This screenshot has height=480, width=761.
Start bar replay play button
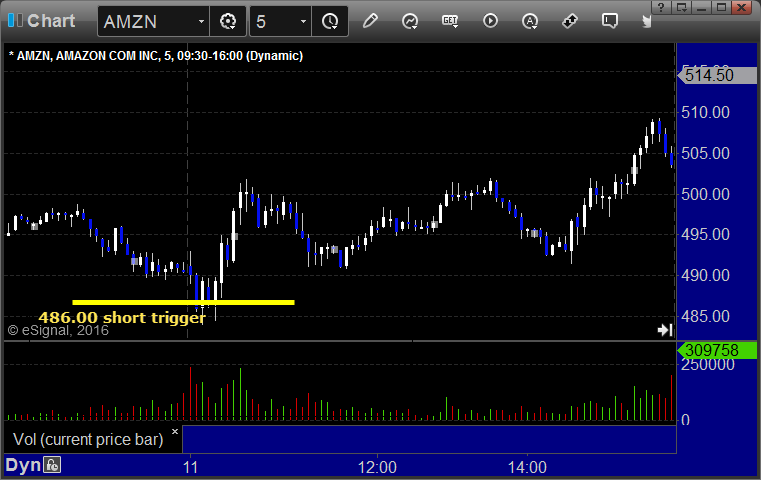coord(490,21)
